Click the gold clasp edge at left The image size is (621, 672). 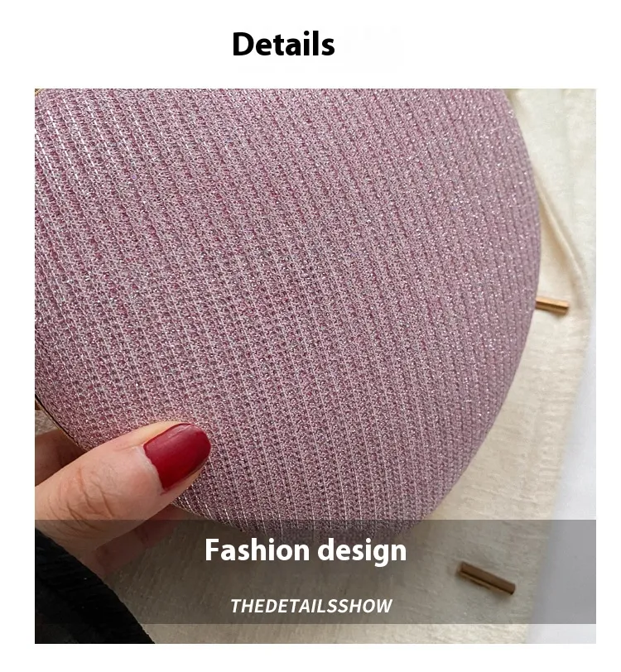pyautogui.click(x=37, y=405)
